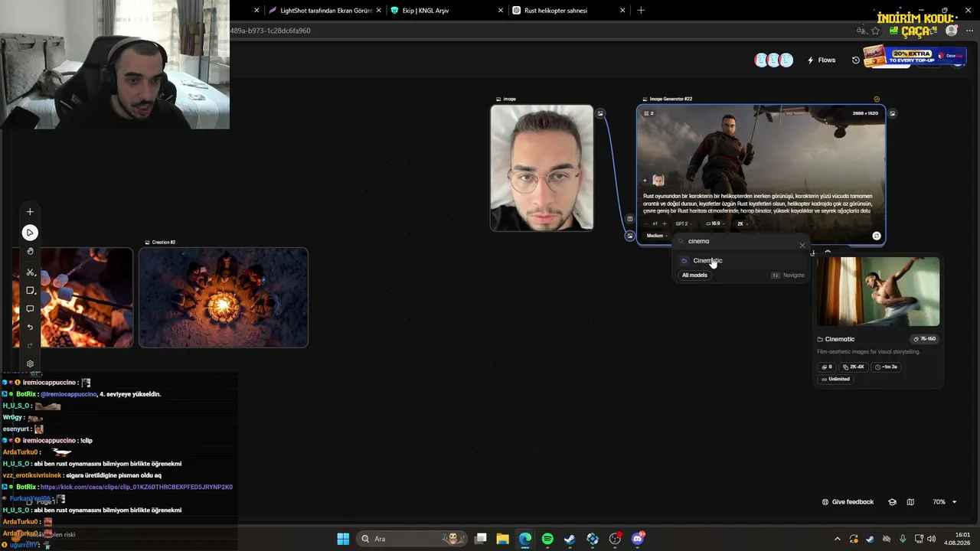Screen dimensions: 980x551
Task: Open the Windows Start menu
Action: 343,539
